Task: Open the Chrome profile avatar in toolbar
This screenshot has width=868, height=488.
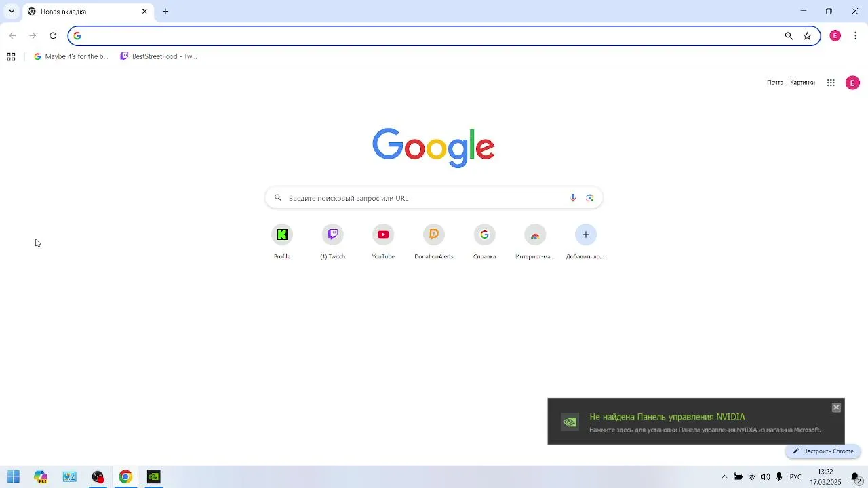Action: pos(835,36)
